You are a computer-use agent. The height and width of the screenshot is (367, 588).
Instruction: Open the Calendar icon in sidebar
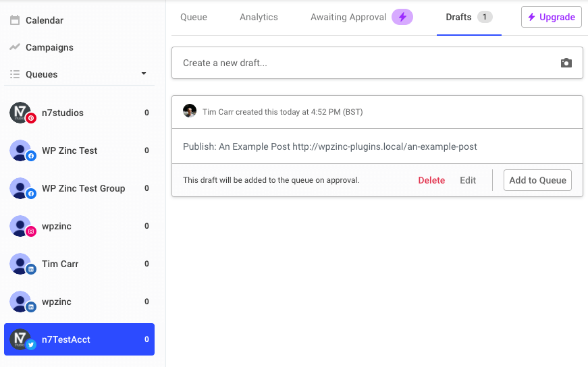(x=15, y=20)
